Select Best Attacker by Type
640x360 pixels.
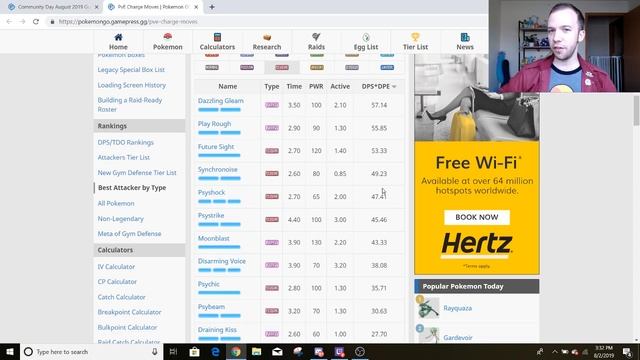click(132, 188)
